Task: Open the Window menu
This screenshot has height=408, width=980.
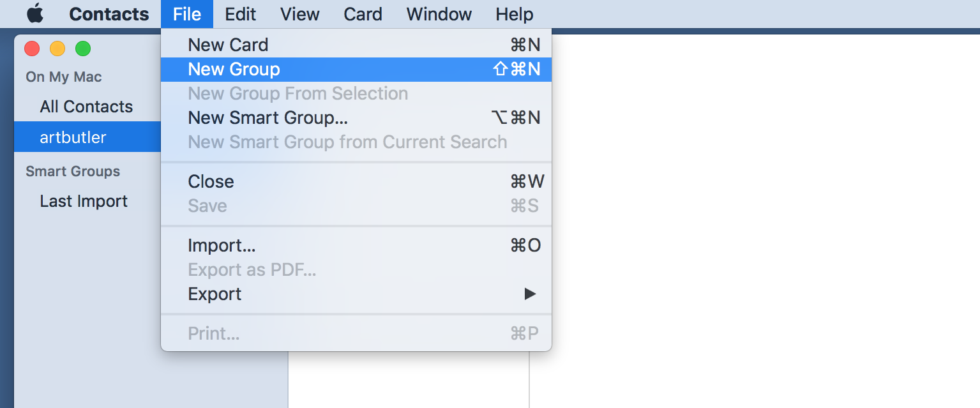Action: pyautogui.click(x=439, y=14)
